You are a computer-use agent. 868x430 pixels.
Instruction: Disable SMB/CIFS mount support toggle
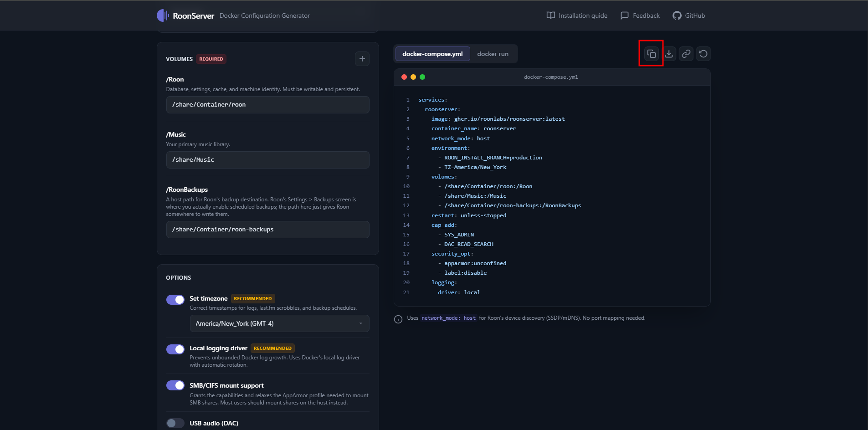point(175,385)
